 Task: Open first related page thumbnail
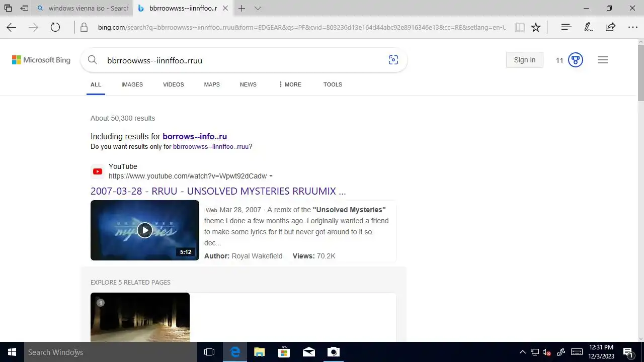click(140, 317)
